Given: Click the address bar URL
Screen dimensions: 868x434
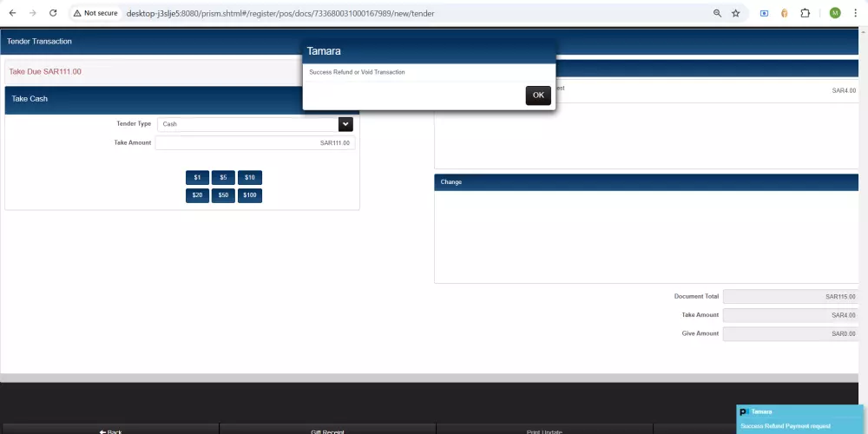Looking at the screenshot, I should tap(280, 13).
